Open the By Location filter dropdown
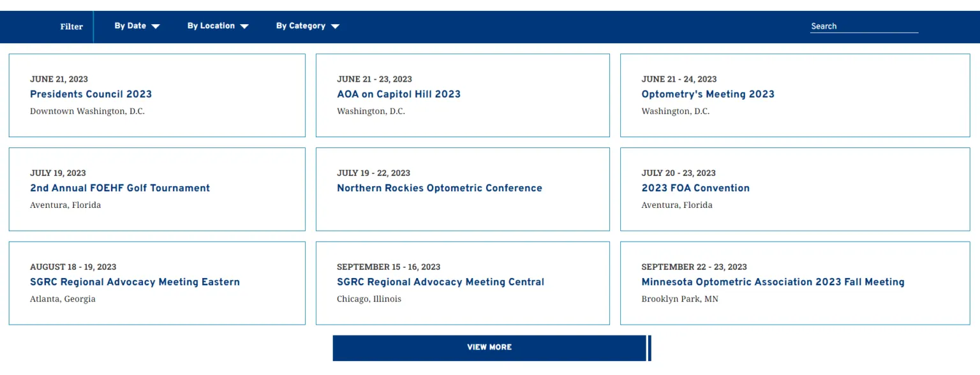Screen dimensions: 980x375 218,26
